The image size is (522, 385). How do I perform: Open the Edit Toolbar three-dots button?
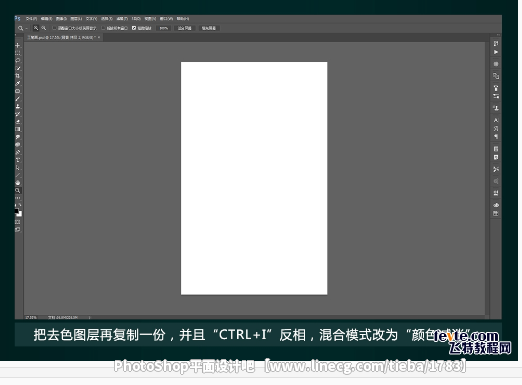click(x=18, y=198)
